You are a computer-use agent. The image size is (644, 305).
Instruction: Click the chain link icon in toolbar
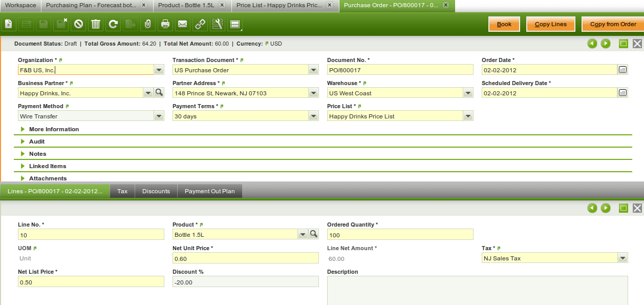[200, 24]
